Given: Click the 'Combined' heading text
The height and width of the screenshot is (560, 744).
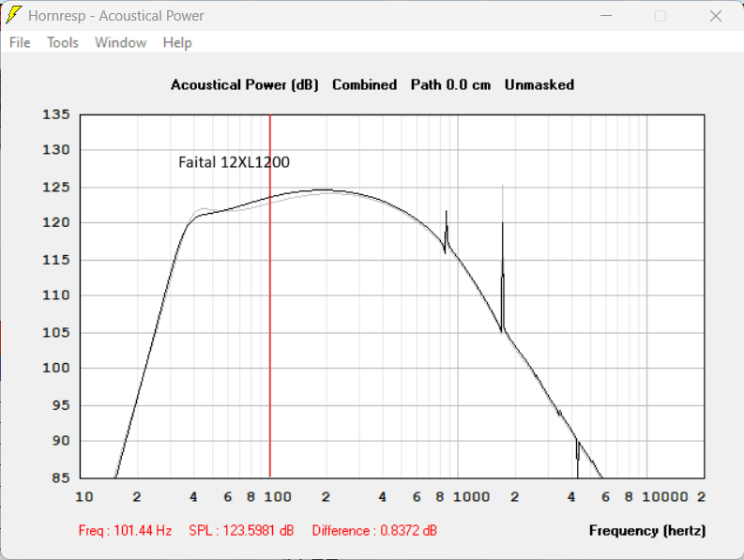Looking at the screenshot, I should point(364,84).
